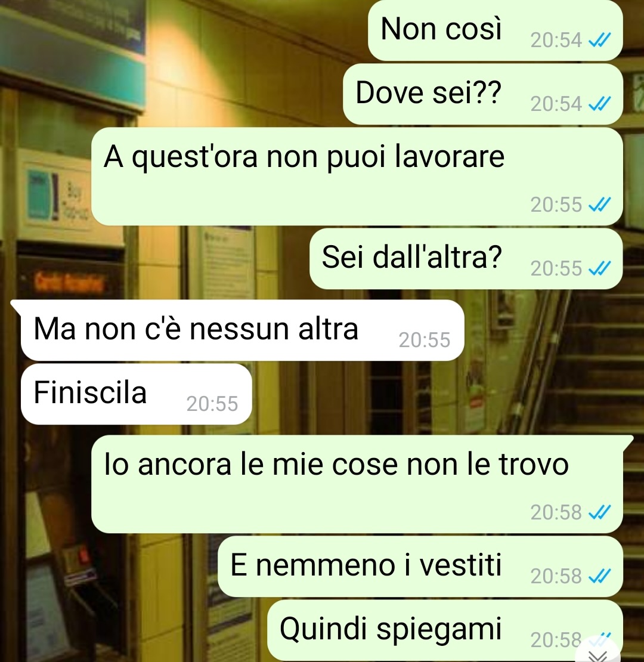The image size is (644, 662).
Task: Tap message "A quest'ora non puoi lavorare"
Action: [357, 177]
